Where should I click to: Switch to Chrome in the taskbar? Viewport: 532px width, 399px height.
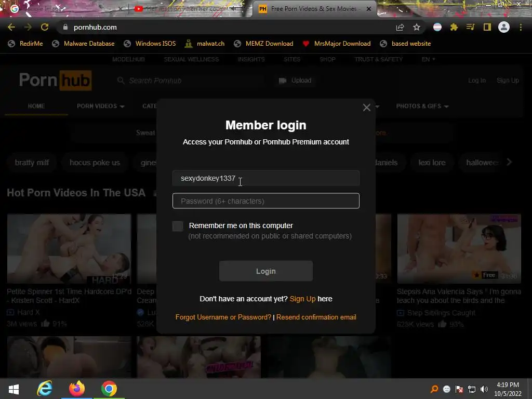(109, 389)
